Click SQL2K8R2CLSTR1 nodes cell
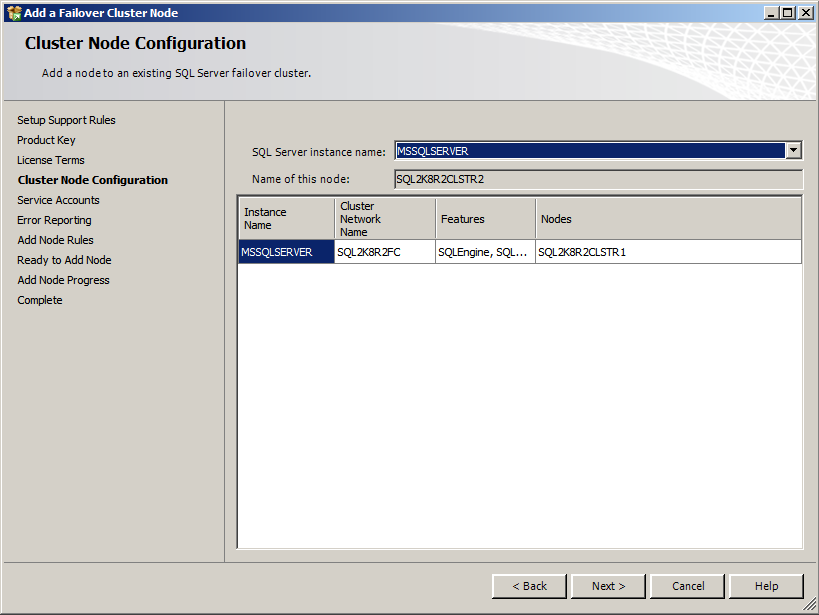The width and height of the screenshot is (819, 615). point(669,252)
